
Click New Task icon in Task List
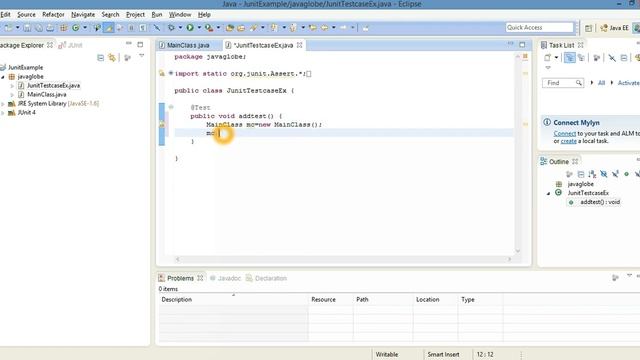[x=547, y=58]
